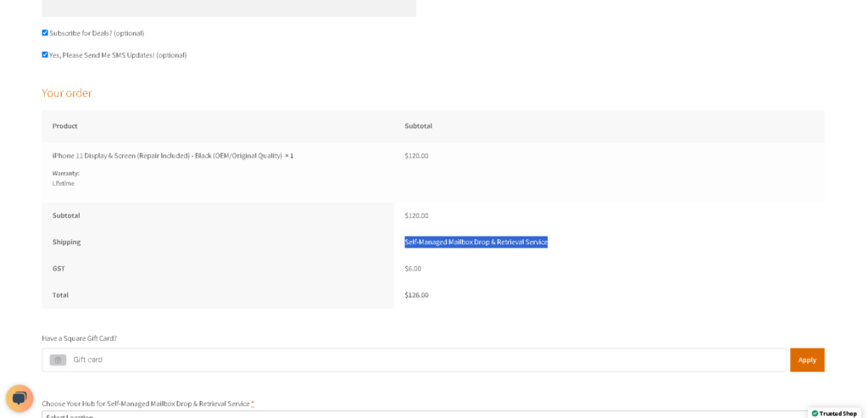868x418 pixels.
Task: Click the Warranty: Lifetime text
Action: pos(66,178)
